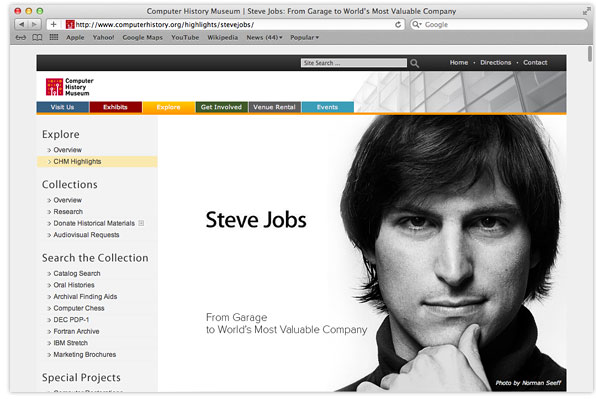
Task: Open Marketing Brochures link
Action: (85, 355)
